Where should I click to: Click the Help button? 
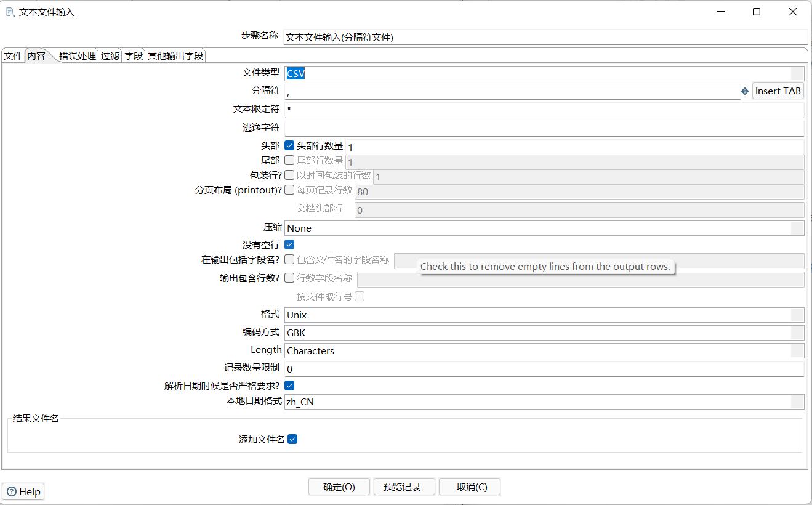(23, 491)
